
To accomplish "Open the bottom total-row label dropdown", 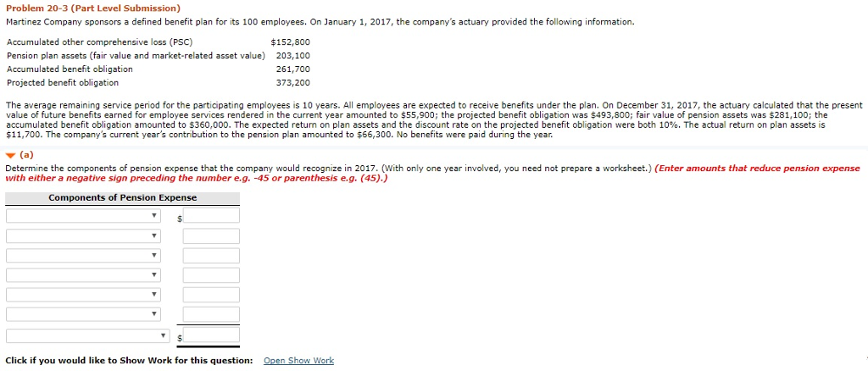I will [89, 337].
